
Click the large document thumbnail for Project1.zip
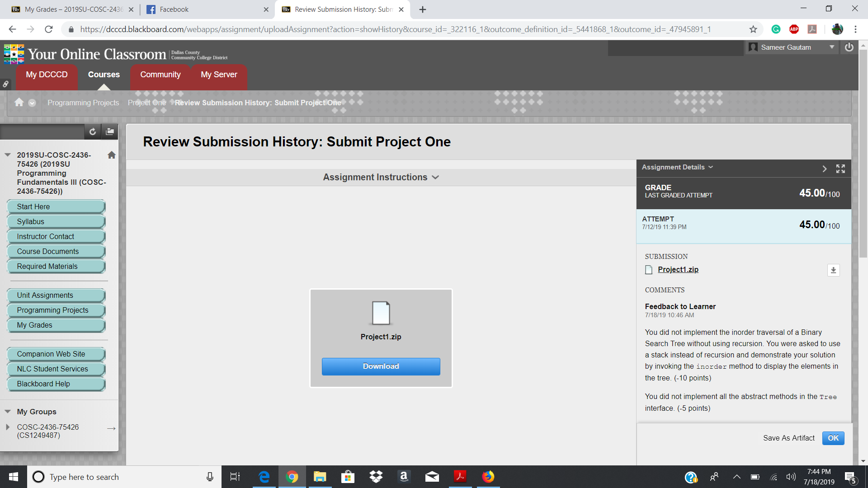click(x=381, y=313)
